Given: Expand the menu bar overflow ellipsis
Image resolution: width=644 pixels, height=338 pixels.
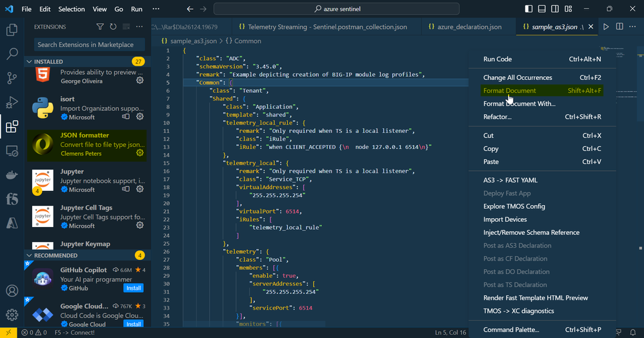Looking at the screenshot, I should (156, 9).
